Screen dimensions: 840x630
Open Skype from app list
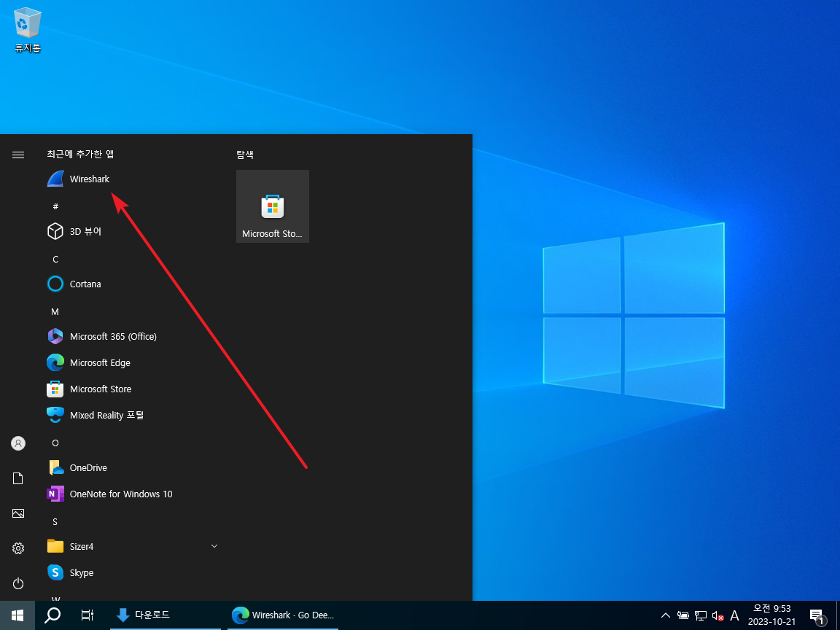132,572
